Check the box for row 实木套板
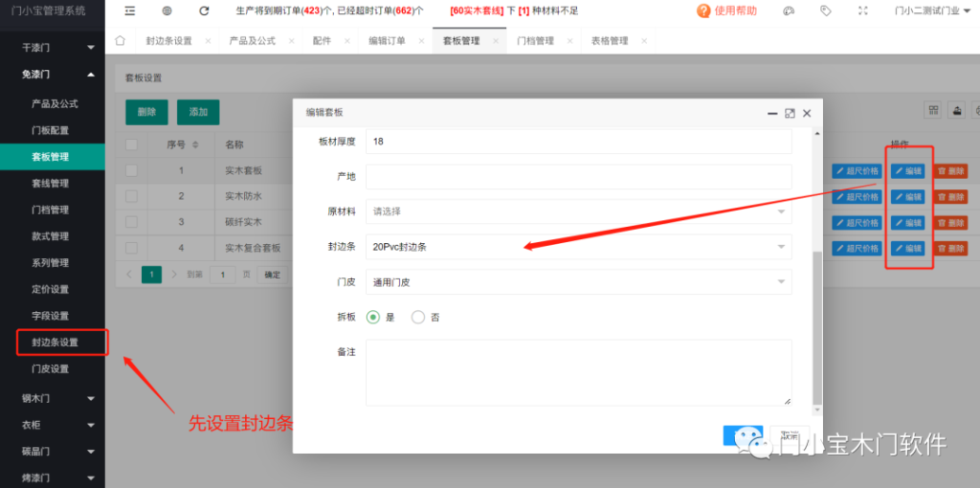Image resolution: width=980 pixels, height=488 pixels. [132, 171]
